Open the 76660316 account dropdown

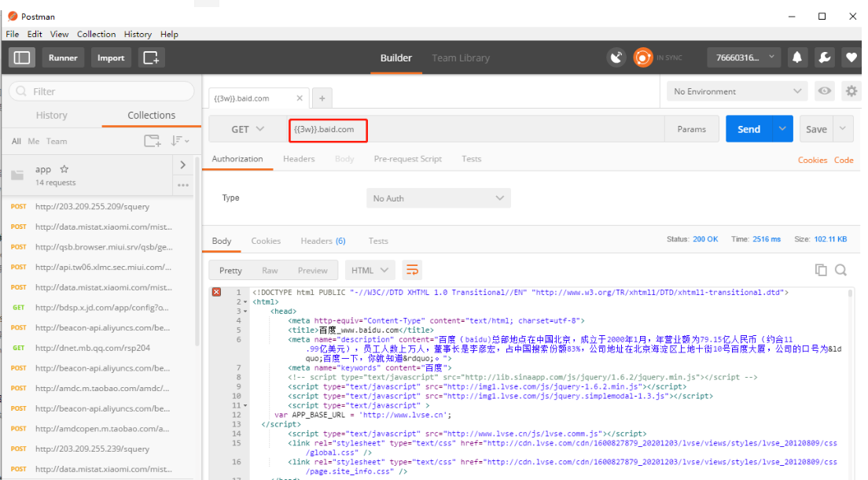click(744, 57)
